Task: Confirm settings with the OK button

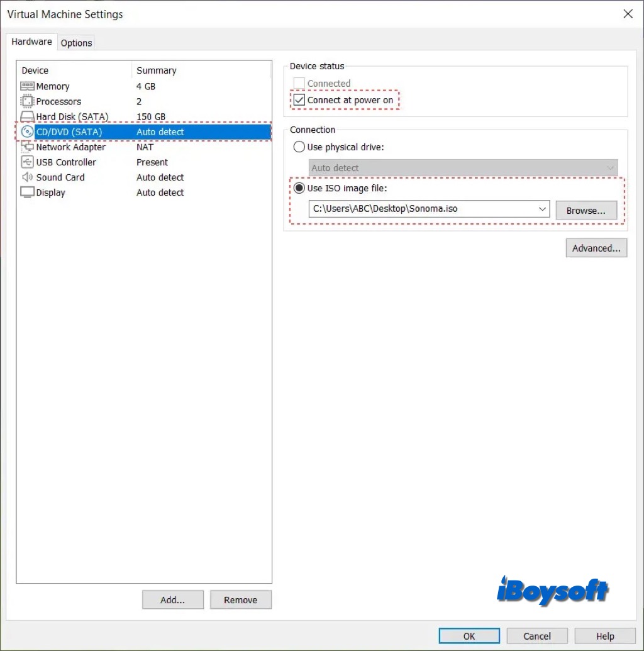Action: 469,636
